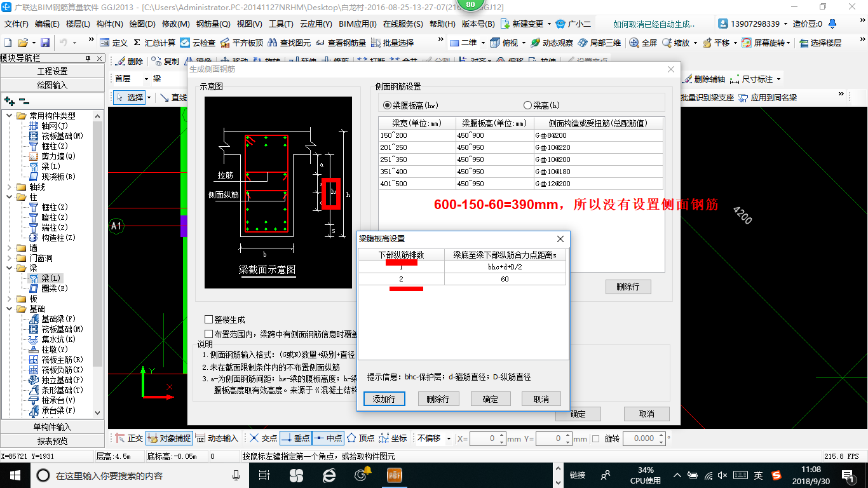The image size is (868, 488).
Task: Click the rotation angle input field
Action: coord(643,438)
